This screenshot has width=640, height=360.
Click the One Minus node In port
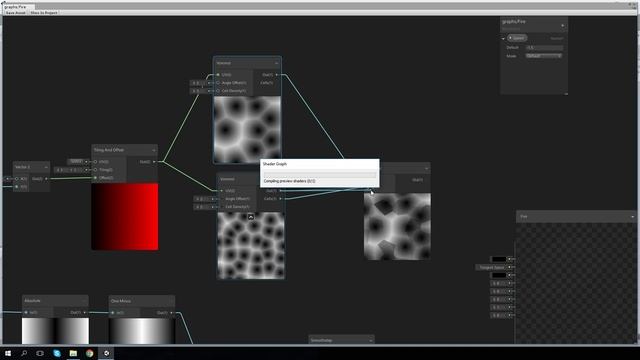coord(113,313)
